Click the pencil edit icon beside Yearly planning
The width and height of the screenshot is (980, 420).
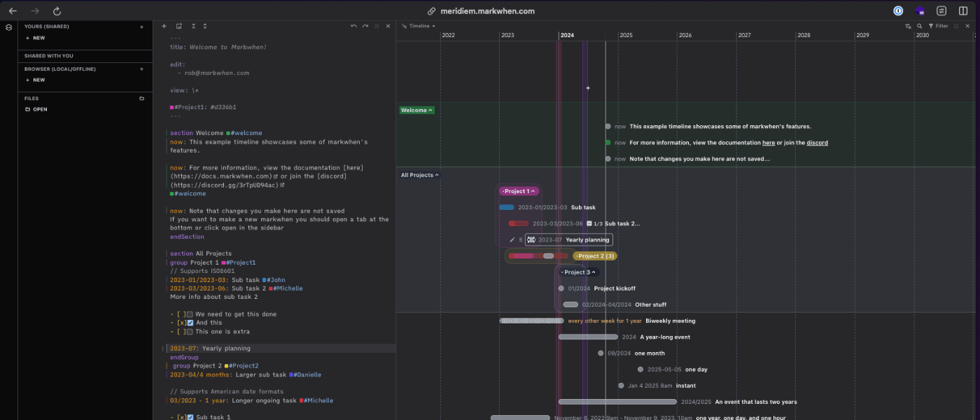512,239
